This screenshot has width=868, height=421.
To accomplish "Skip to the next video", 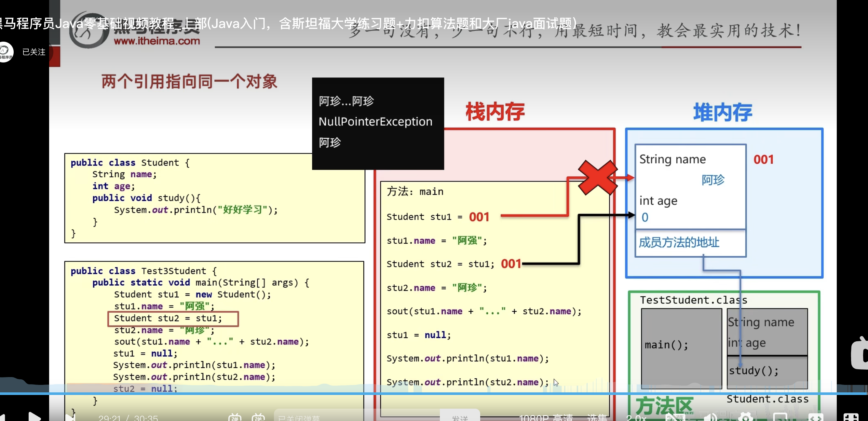I will (x=71, y=418).
